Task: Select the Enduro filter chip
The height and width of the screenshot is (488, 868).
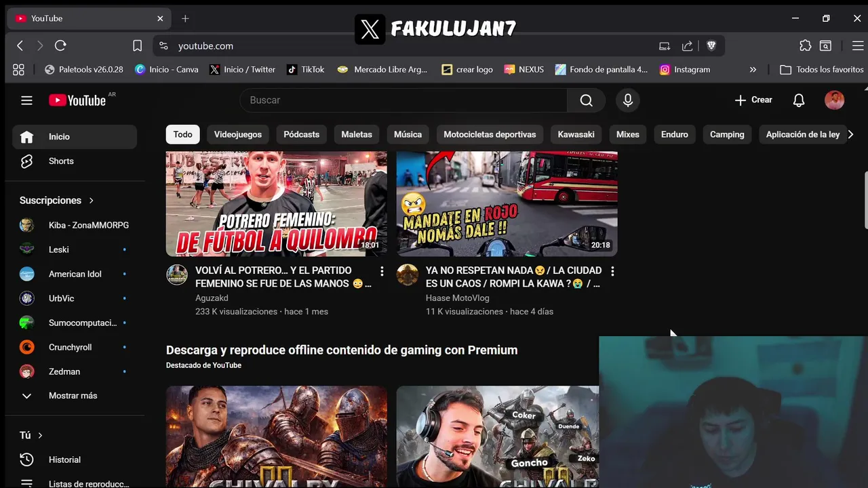Action: click(x=675, y=134)
